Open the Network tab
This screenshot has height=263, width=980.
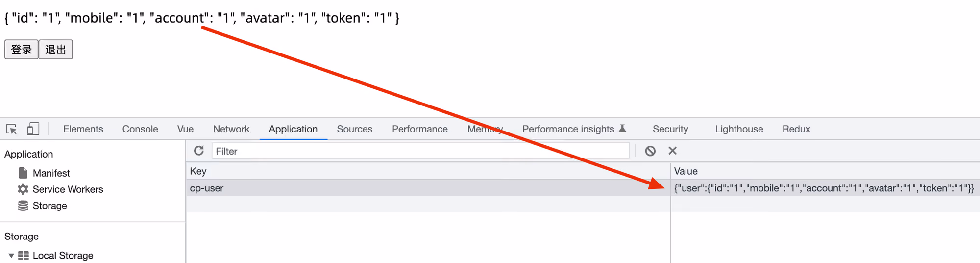231,129
